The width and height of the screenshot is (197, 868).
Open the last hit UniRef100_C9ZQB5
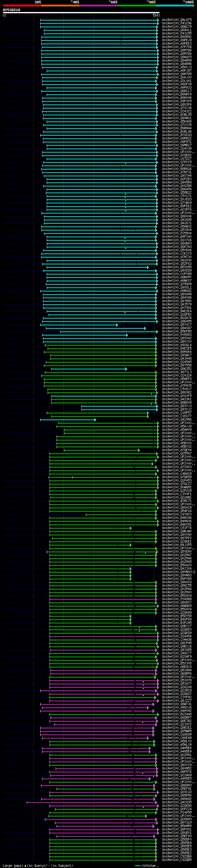[x=177, y=860]
